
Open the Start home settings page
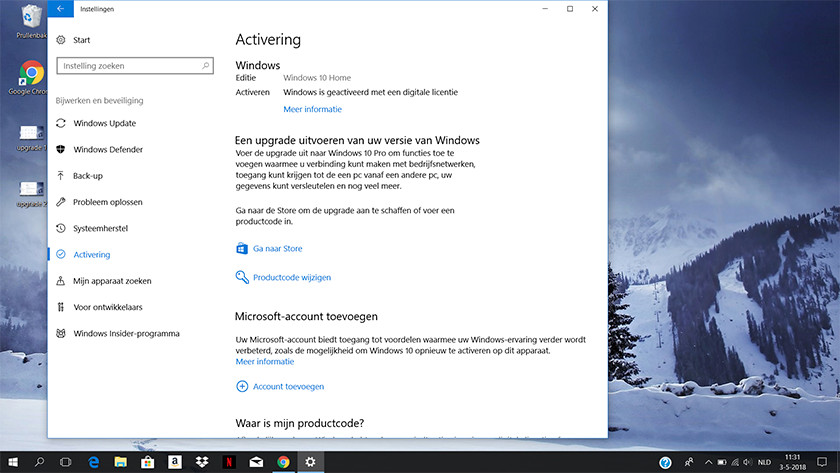81,40
